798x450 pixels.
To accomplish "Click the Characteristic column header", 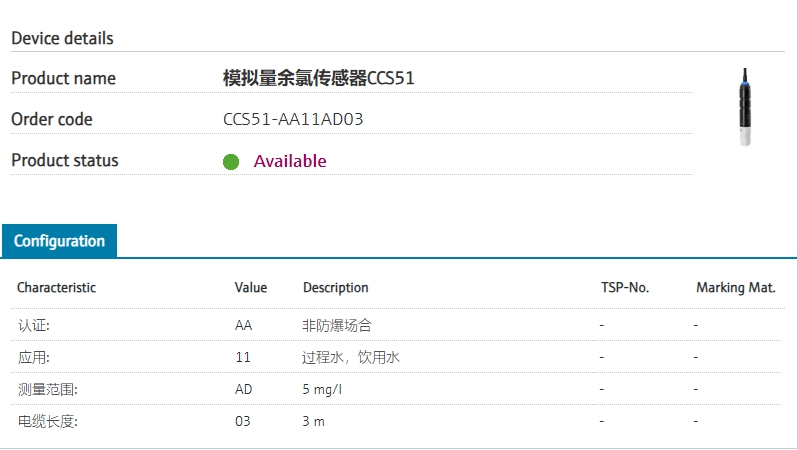I will [56, 288].
